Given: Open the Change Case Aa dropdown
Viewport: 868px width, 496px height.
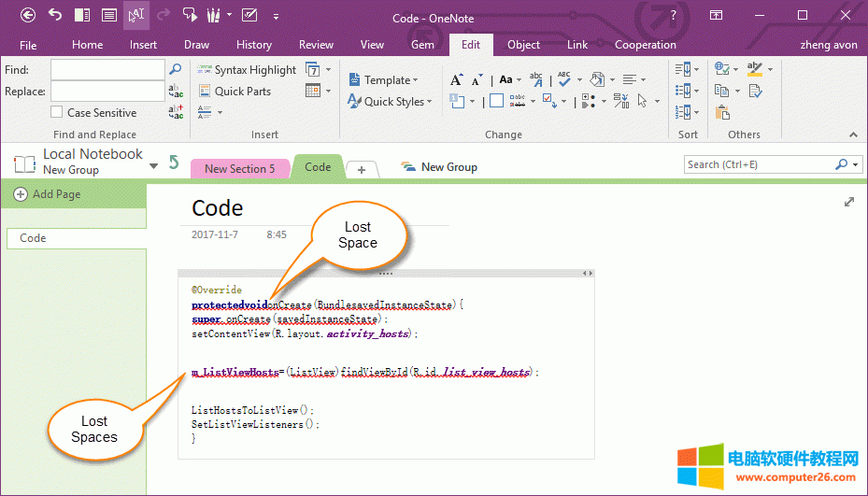Looking at the screenshot, I should [509, 80].
